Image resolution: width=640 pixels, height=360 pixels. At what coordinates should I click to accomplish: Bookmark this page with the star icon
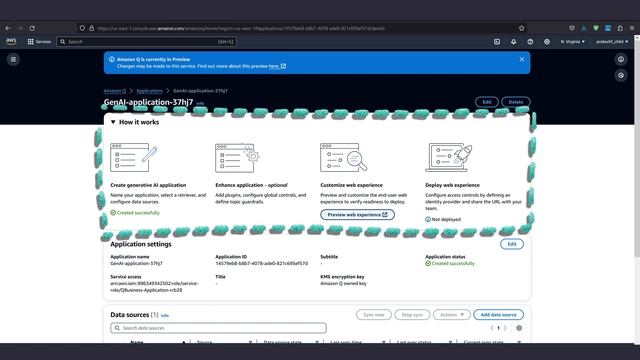click(522, 28)
